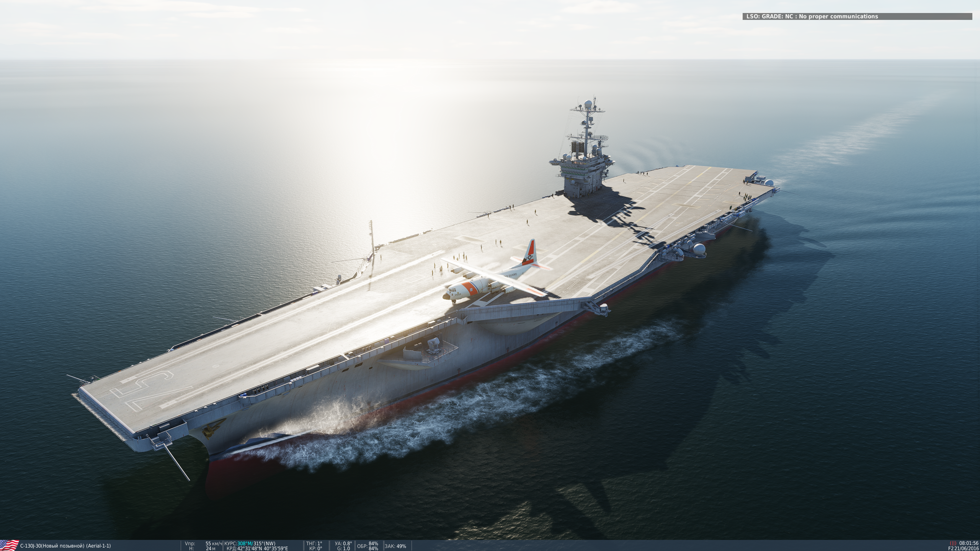Click the mission time 08:01:56
This screenshot has height=551, width=980.
(x=969, y=543)
